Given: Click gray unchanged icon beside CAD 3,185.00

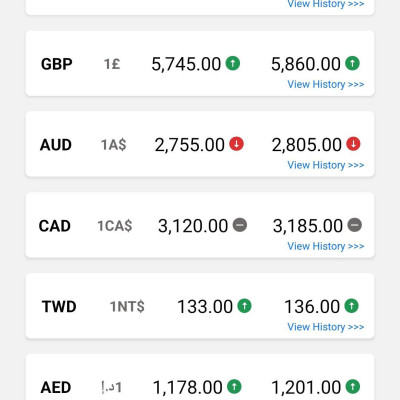Looking at the screenshot, I should pos(355,225).
